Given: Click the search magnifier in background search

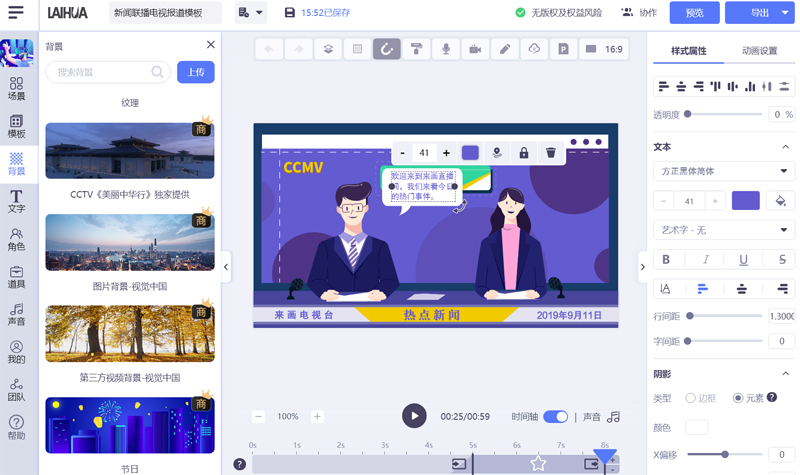Looking at the screenshot, I should pos(157,72).
